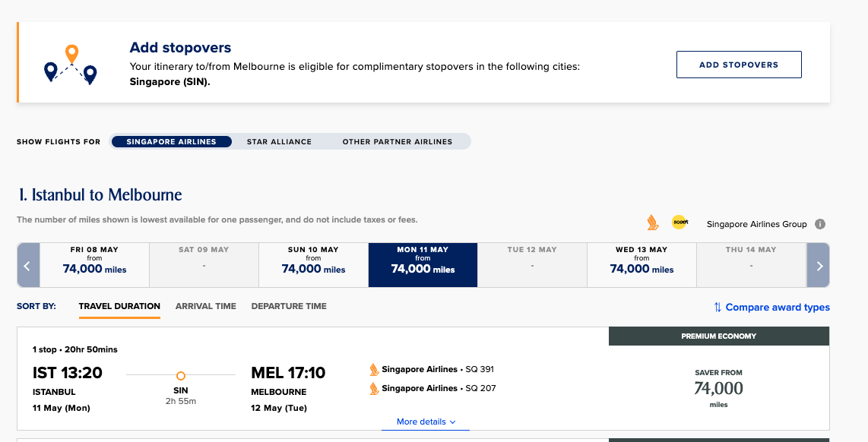
Task: Go to previous dates with left arrow
Action: point(28,265)
